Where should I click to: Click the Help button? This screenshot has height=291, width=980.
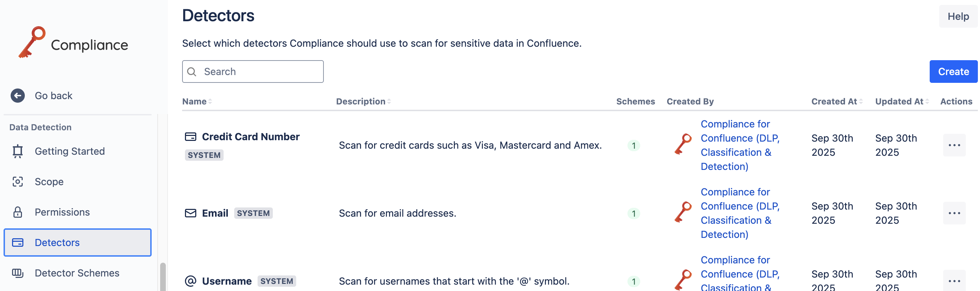(x=958, y=16)
